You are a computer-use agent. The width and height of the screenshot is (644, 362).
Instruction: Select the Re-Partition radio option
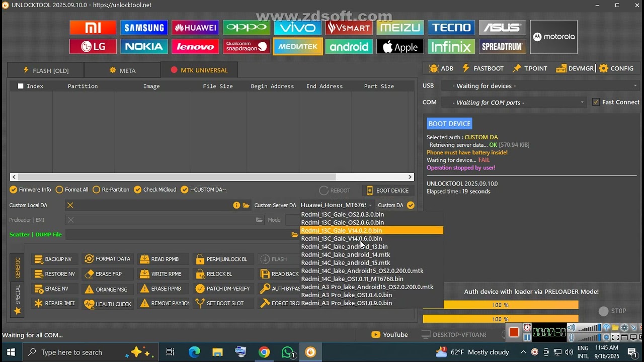coord(96,190)
